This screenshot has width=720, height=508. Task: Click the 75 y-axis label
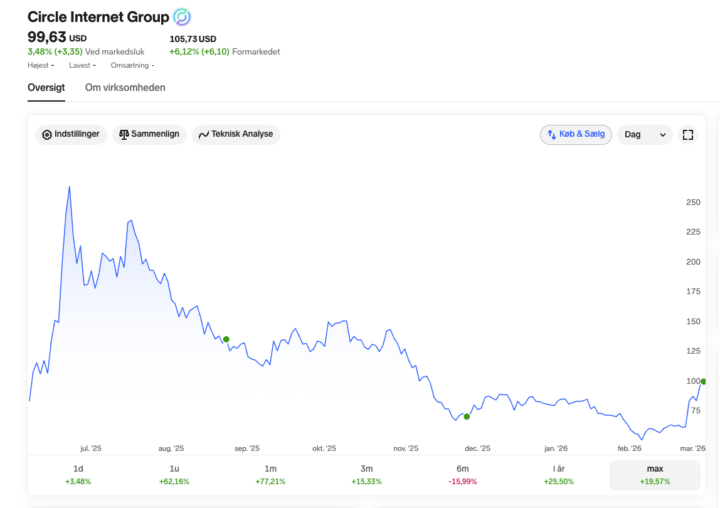(696, 410)
